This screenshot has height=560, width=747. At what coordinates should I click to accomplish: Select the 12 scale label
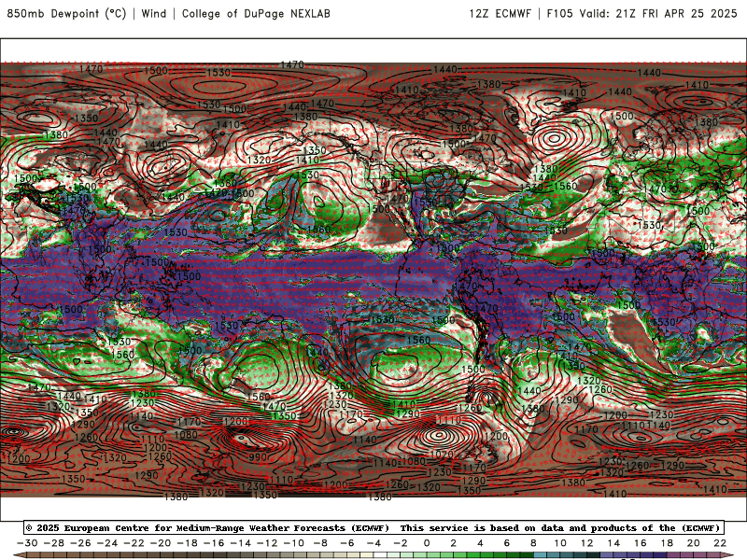(x=587, y=543)
